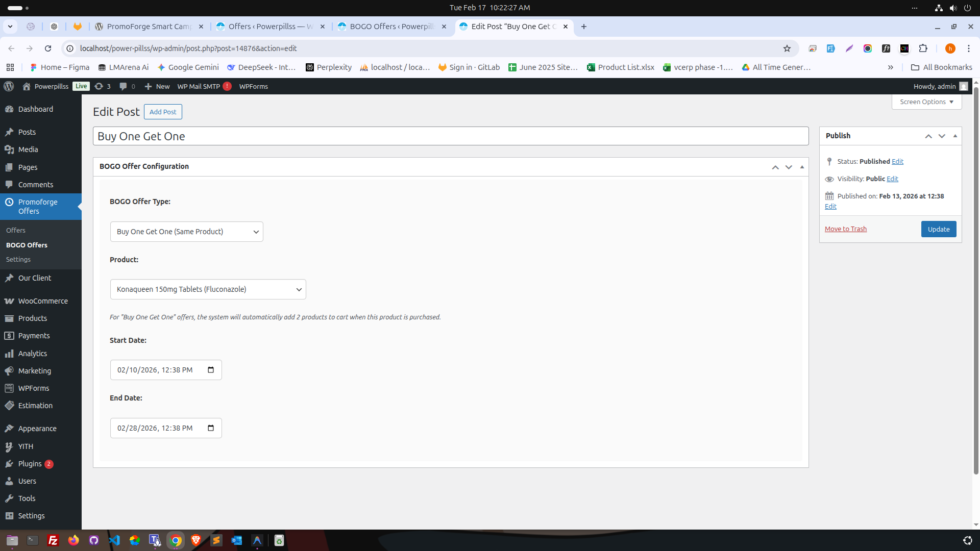Collapse the Publish panel
Image resolution: width=980 pixels, height=551 pixels.
pyautogui.click(x=954, y=136)
